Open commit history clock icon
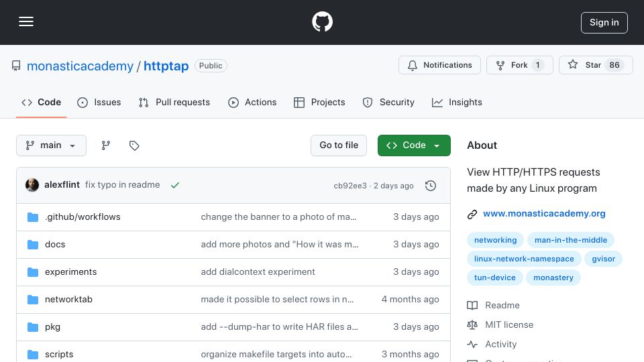The image size is (644, 362). tap(431, 186)
